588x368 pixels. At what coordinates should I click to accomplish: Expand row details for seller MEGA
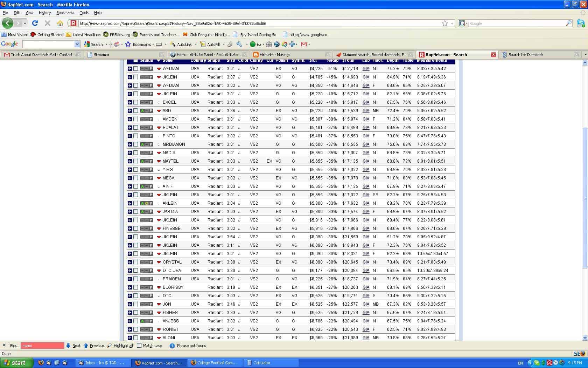[x=130, y=178]
